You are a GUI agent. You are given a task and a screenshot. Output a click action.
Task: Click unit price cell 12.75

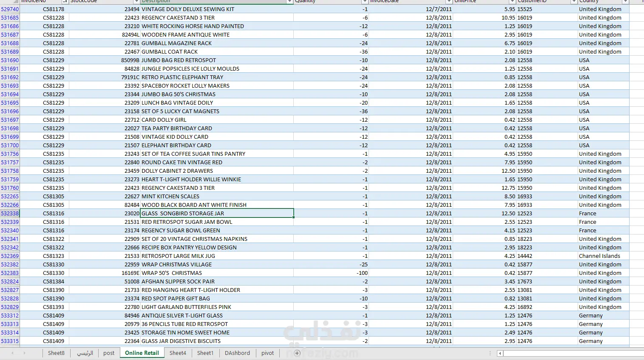click(485, 188)
